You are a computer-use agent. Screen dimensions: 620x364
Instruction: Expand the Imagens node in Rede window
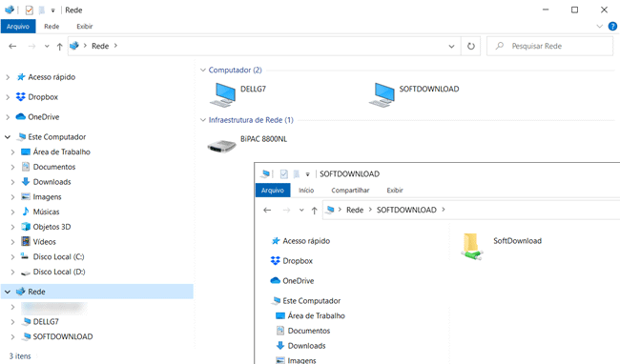coord(12,197)
